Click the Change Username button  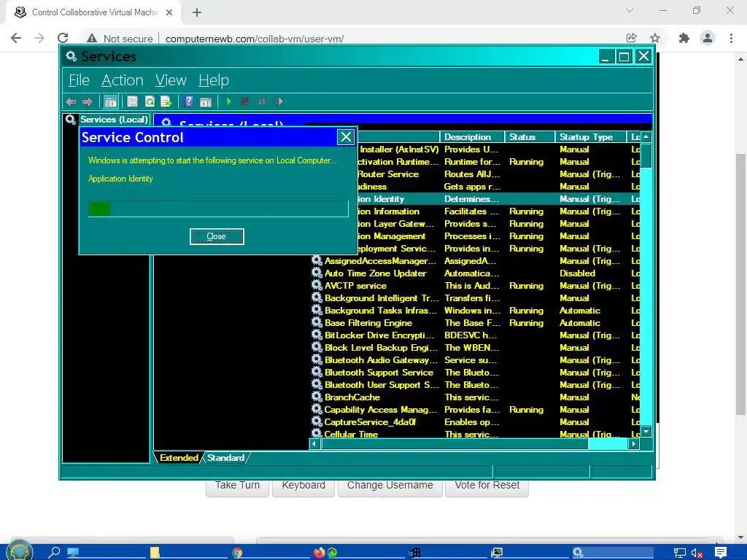[390, 486]
